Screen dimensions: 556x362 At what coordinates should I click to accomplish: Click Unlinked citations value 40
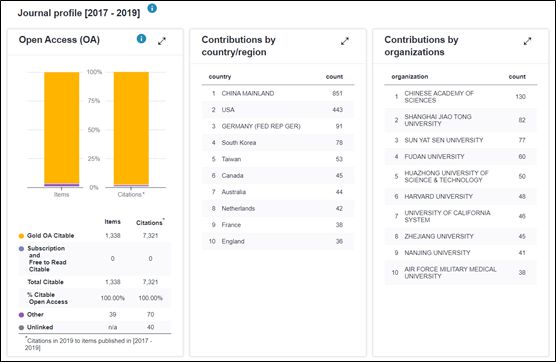[150, 328]
